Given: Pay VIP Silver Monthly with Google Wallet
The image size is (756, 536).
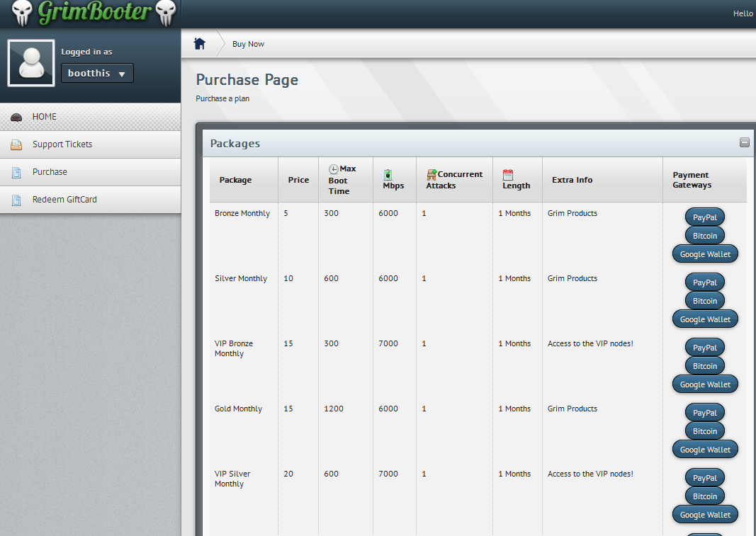Looking at the screenshot, I should click(x=705, y=514).
